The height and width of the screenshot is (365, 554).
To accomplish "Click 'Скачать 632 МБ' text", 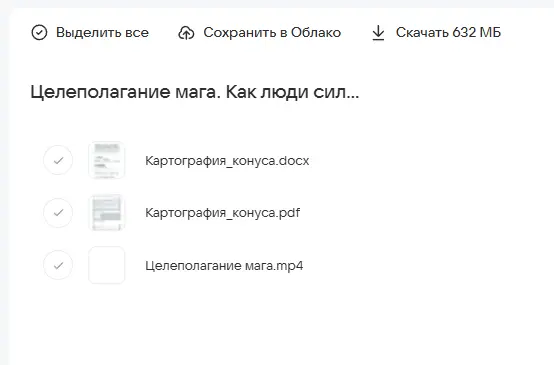I will tap(448, 33).
